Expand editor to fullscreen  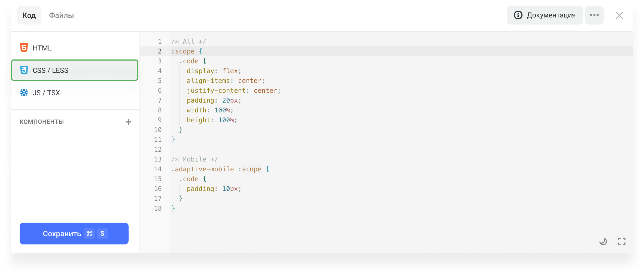(622, 241)
